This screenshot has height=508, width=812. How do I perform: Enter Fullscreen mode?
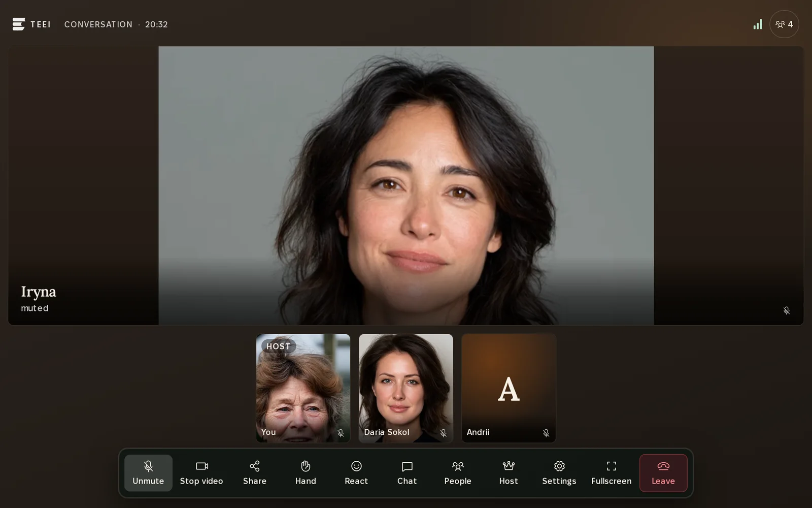612,473
